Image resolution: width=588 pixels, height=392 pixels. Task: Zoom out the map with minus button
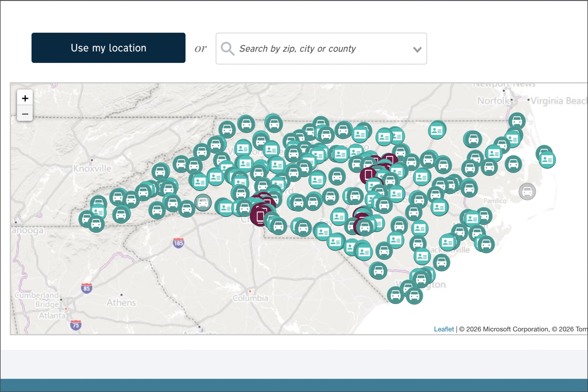coord(25,114)
